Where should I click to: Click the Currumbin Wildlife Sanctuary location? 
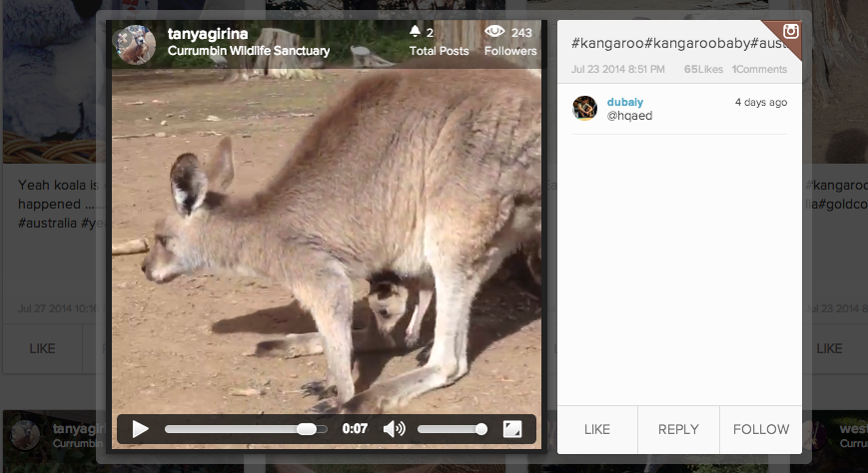tap(249, 51)
